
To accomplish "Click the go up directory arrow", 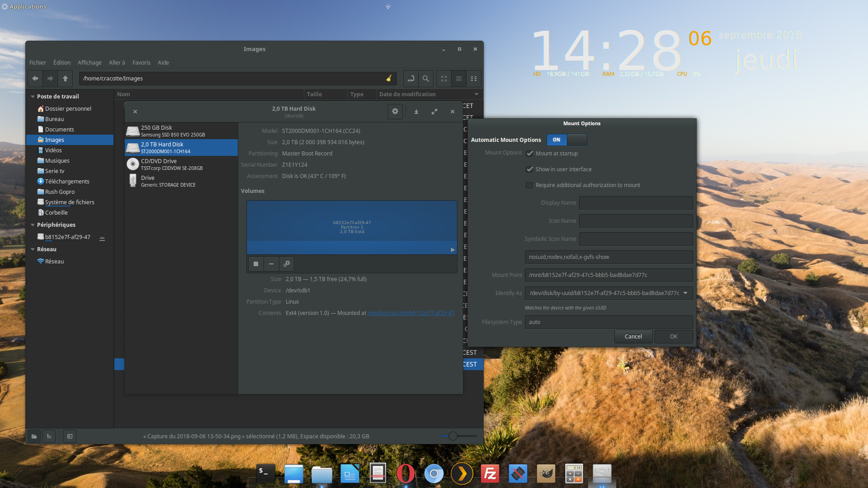I will (x=65, y=79).
